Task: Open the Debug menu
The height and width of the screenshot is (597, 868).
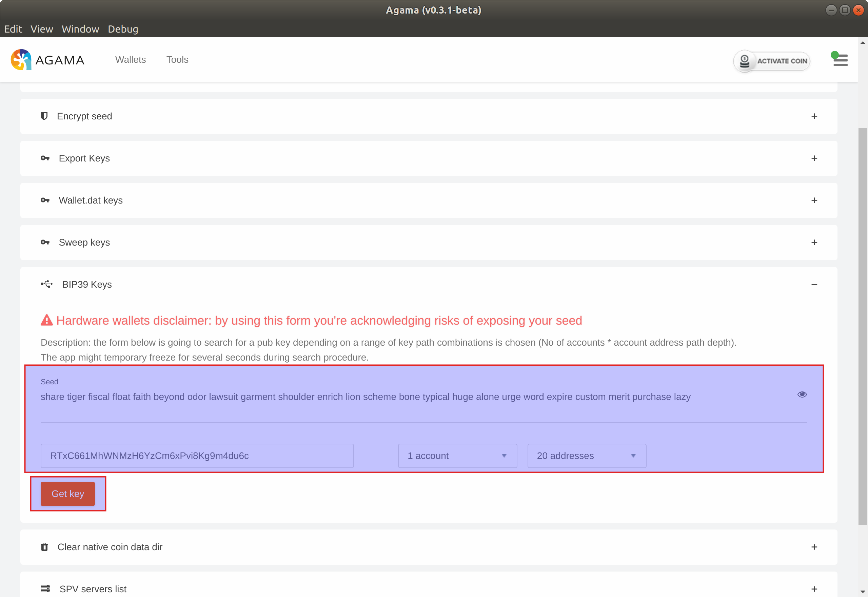Action: pyautogui.click(x=123, y=29)
